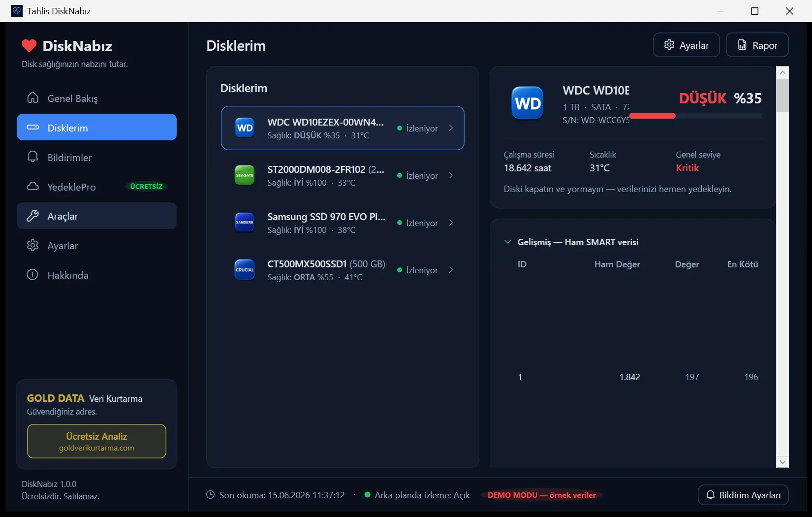This screenshot has width=812, height=517.
Task: Click the Değer column header
Action: [687, 264]
